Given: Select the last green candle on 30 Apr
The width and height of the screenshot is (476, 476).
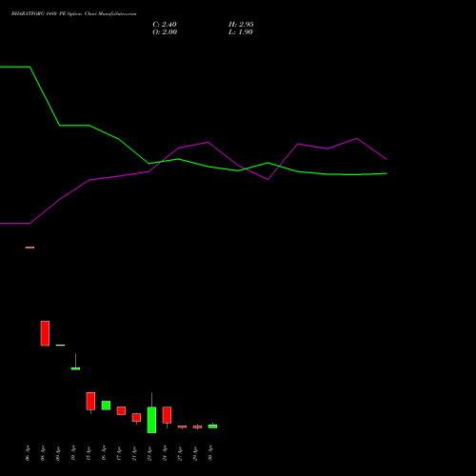Looking at the screenshot, I should pyautogui.click(x=212, y=426).
